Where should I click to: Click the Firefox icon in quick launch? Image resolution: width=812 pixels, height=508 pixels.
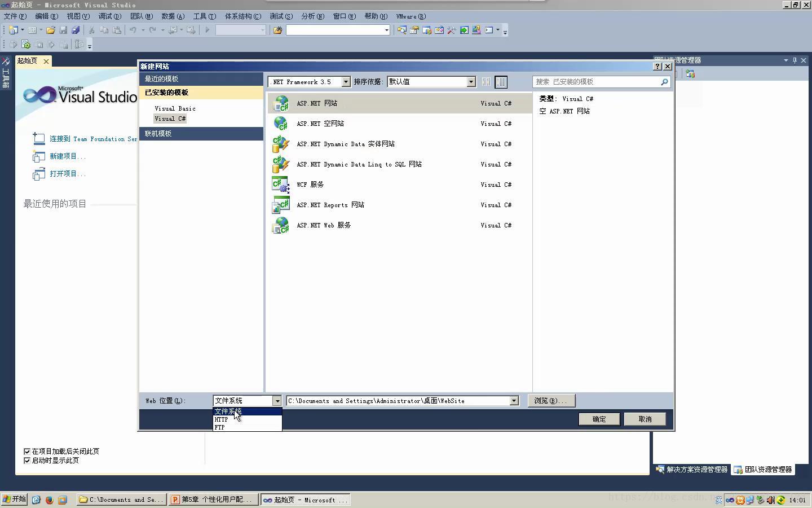point(49,500)
